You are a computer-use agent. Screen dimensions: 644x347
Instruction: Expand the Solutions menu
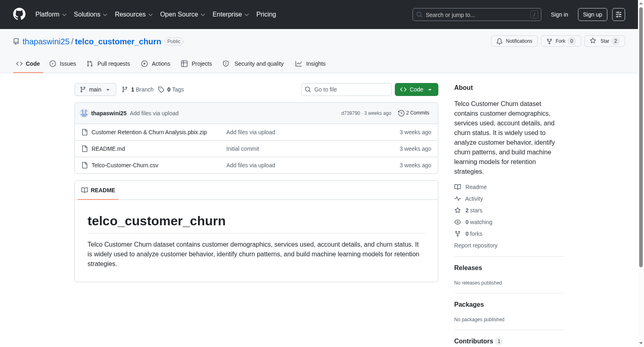click(91, 15)
